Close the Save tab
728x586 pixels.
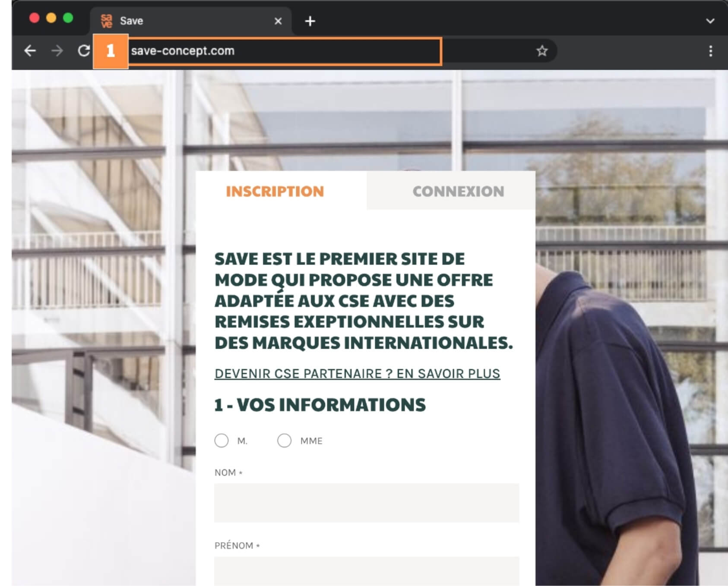(278, 21)
